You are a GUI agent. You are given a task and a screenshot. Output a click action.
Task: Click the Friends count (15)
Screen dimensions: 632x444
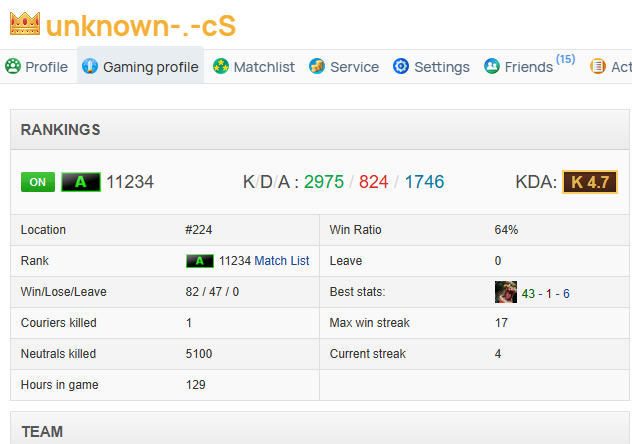565,59
